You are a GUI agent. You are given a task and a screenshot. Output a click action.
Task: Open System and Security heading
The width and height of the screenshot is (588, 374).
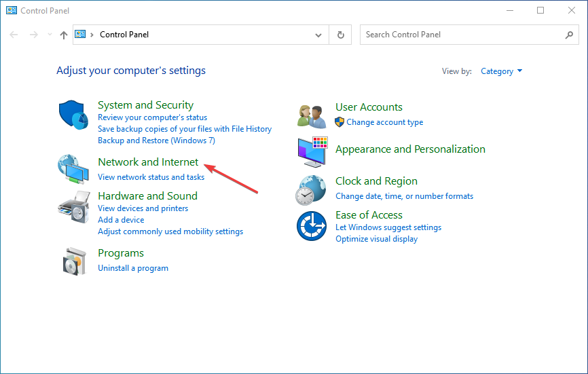point(145,105)
